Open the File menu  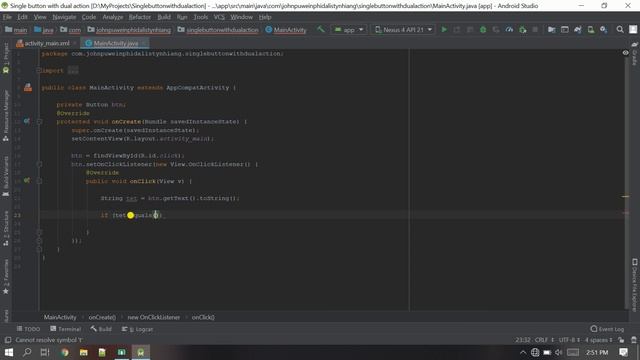click(7, 17)
